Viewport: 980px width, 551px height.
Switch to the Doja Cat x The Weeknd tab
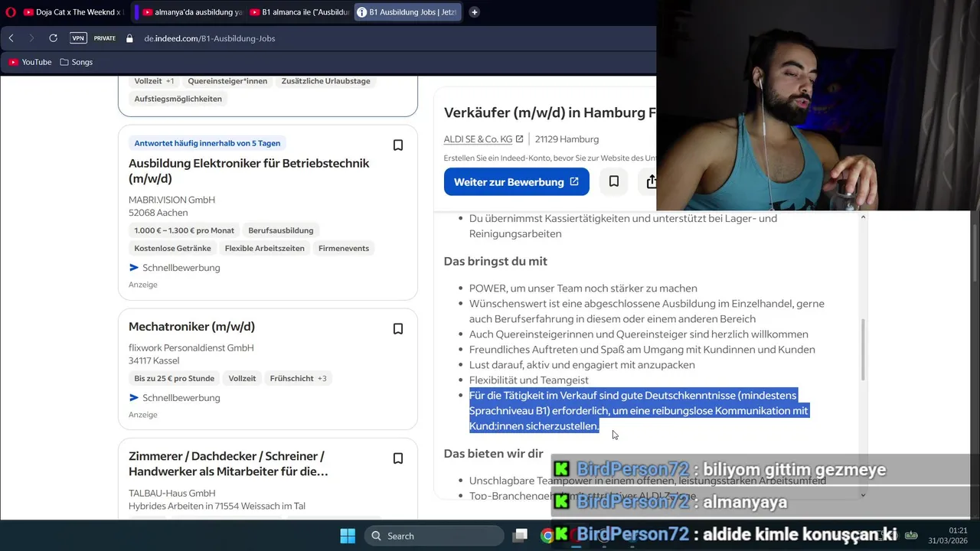pos(75,12)
